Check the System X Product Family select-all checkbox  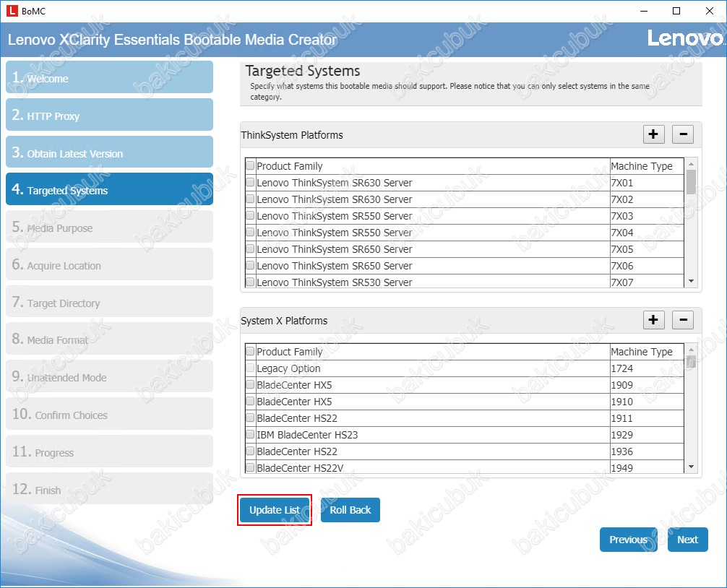click(250, 351)
